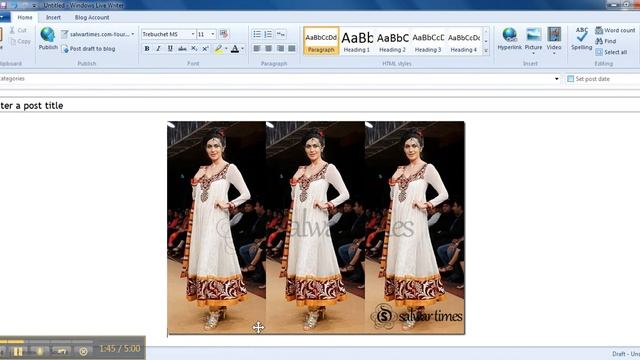Click the playback progress bar
This screenshot has width=640, height=360.
coord(47,341)
